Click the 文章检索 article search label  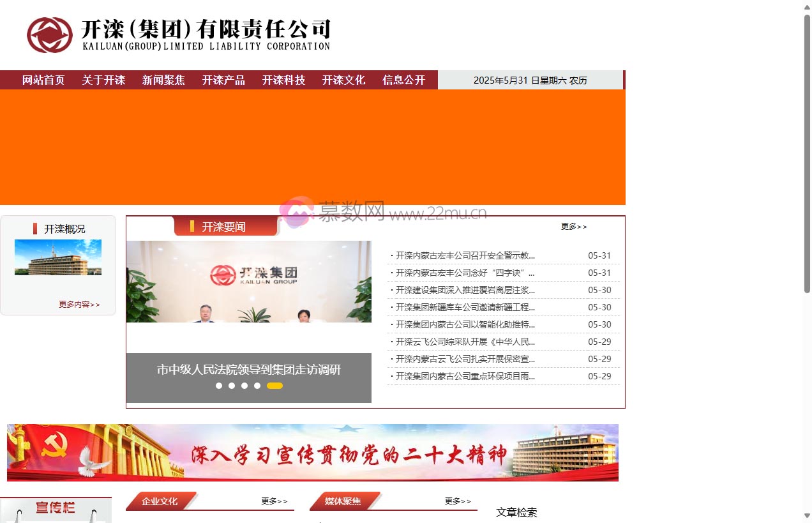(x=516, y=512)
